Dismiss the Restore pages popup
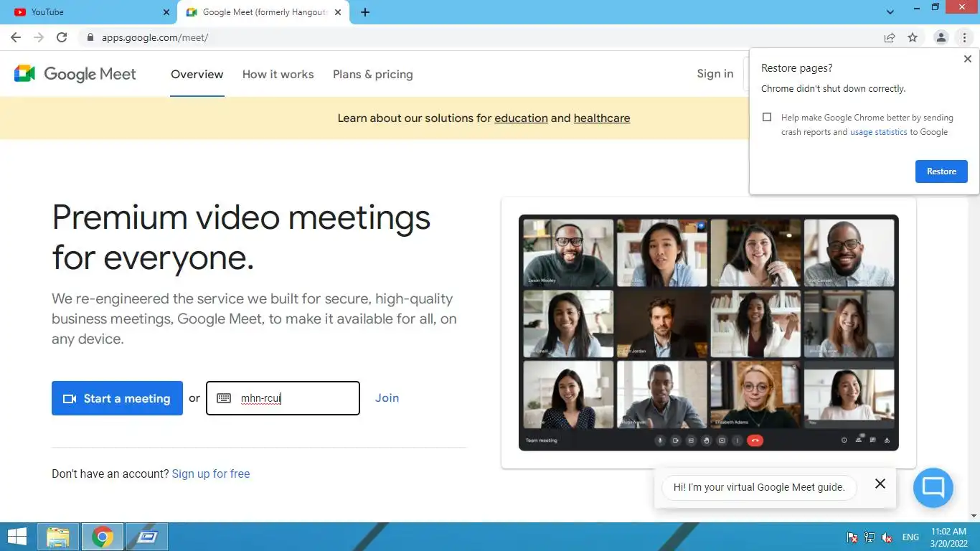The height and width of the screenshot is (551, 980). (968, 60)
